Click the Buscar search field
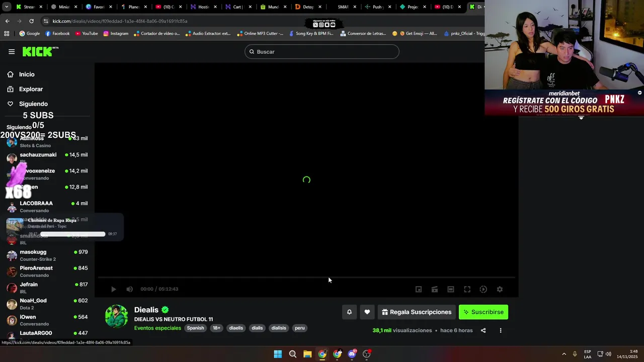 (x=322, y=52)
